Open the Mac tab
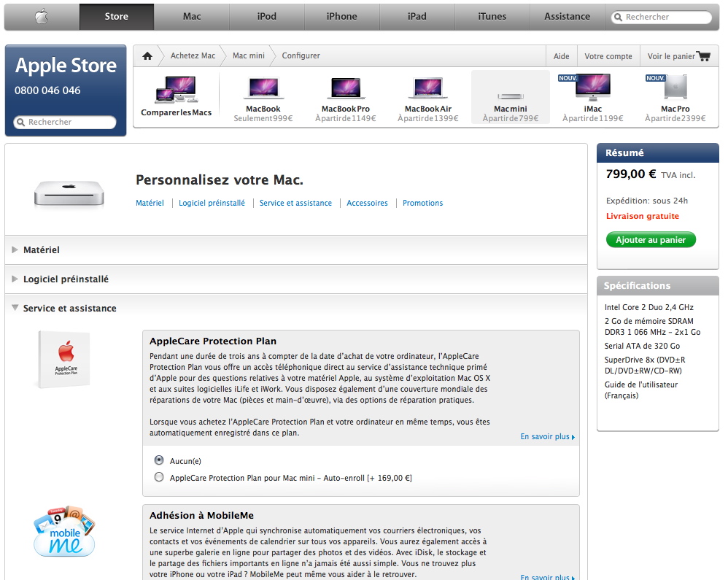Viewport: 728px width, 580px height. pos(192,17)
